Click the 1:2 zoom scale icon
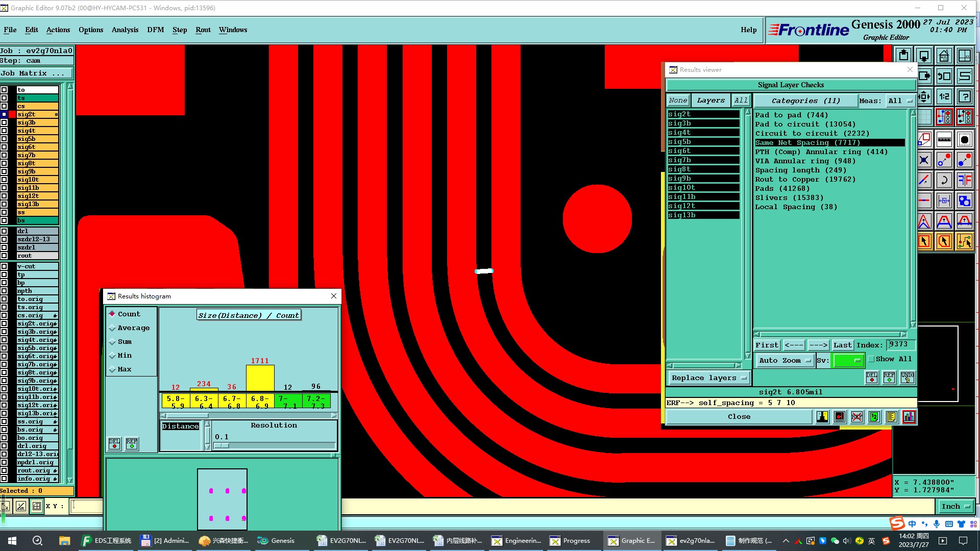The width and height of the screenshot is (980, 551). point(944,96)
